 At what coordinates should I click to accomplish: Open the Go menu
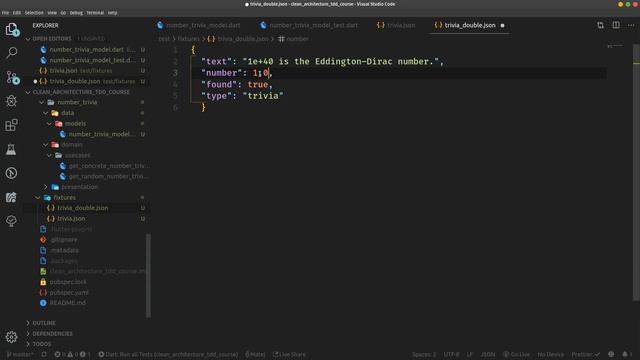tap(63, 13)
